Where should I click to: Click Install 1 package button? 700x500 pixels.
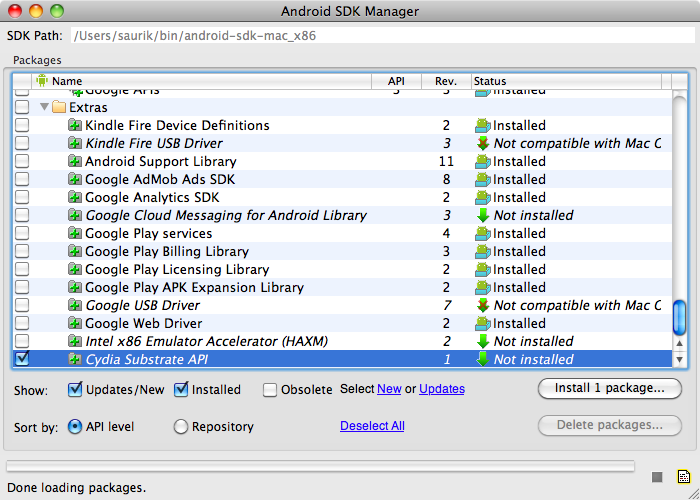click(x=610, y=388)
